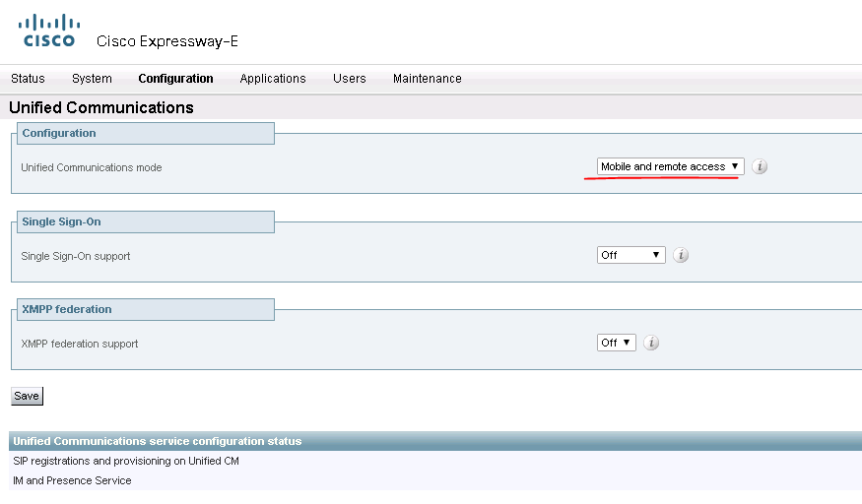Click IM and Presence Service row
The width and height of the screenshot is (862, 504).
435,480
